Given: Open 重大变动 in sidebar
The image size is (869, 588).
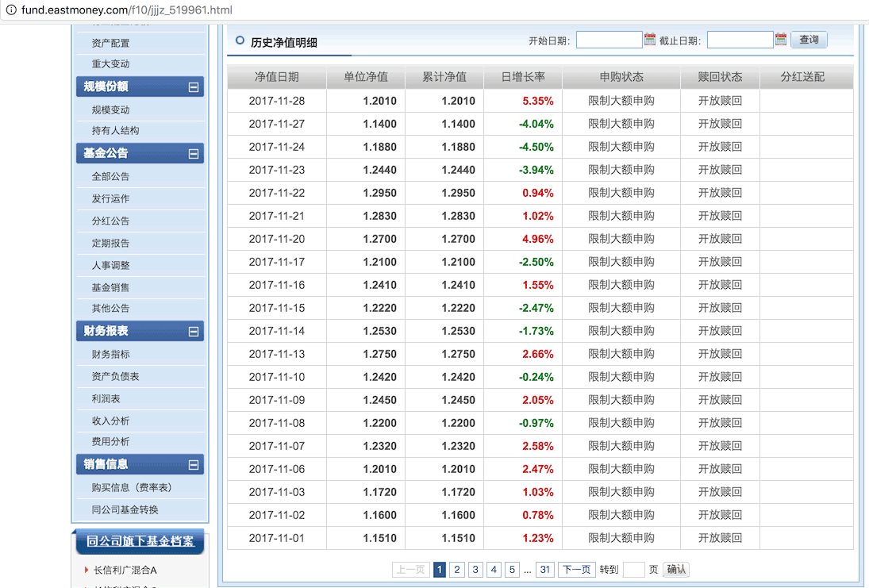Looking at the screenshot, I should tap(110, 63).
